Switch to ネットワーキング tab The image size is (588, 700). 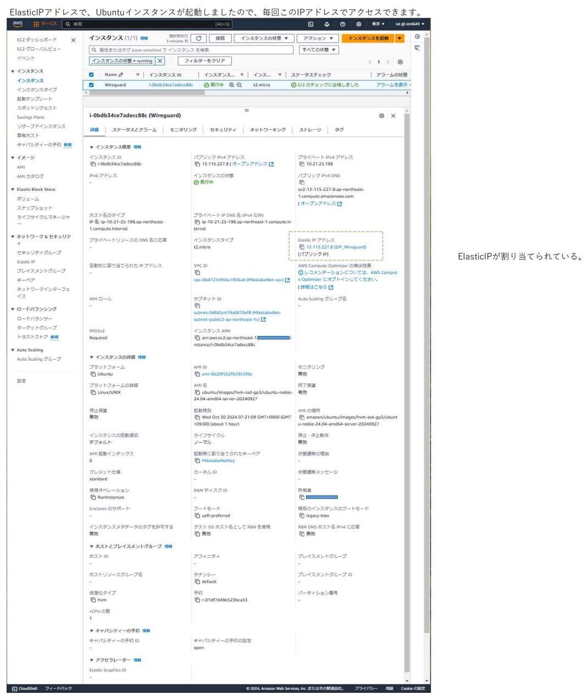coord(268,130)
